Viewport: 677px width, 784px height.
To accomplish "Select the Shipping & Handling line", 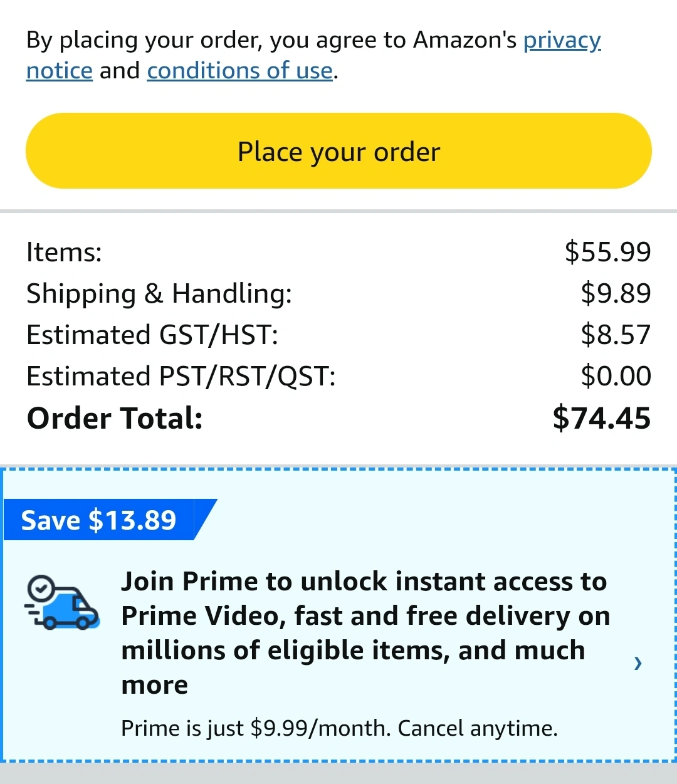I will [338, 293].
